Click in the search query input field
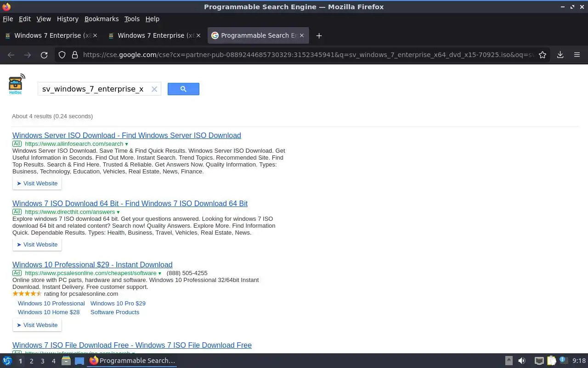The image size is (588, 368). (x=94, y=89)
